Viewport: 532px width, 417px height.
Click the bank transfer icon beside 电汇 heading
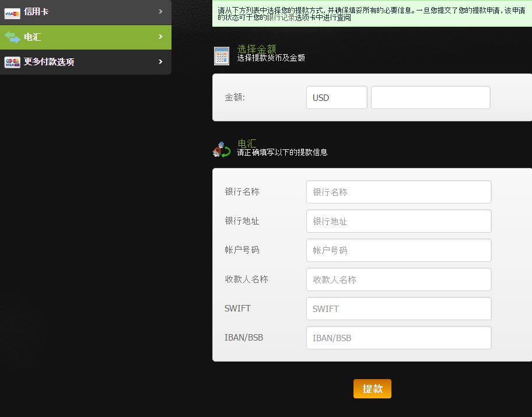tap(222, 150)
